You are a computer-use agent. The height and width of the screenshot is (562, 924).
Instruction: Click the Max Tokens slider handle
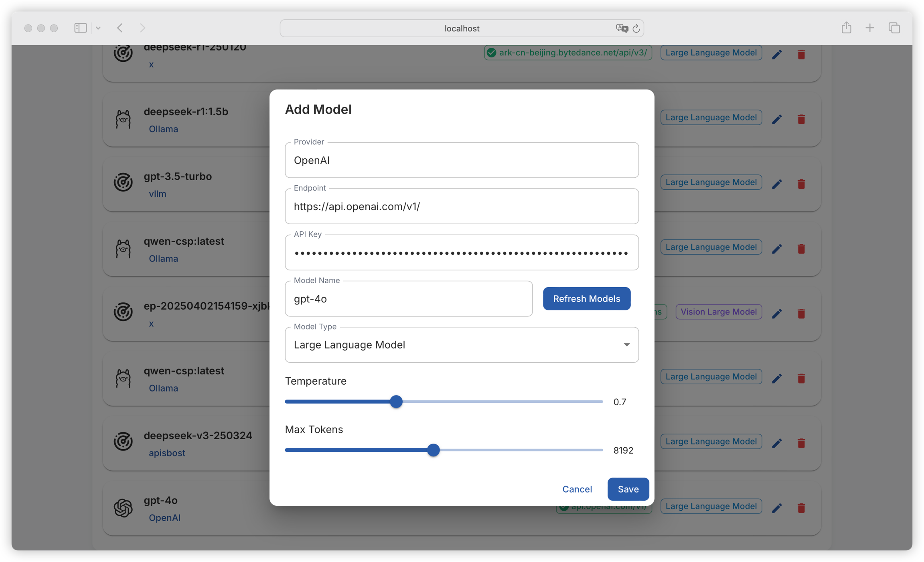(433, 450)
